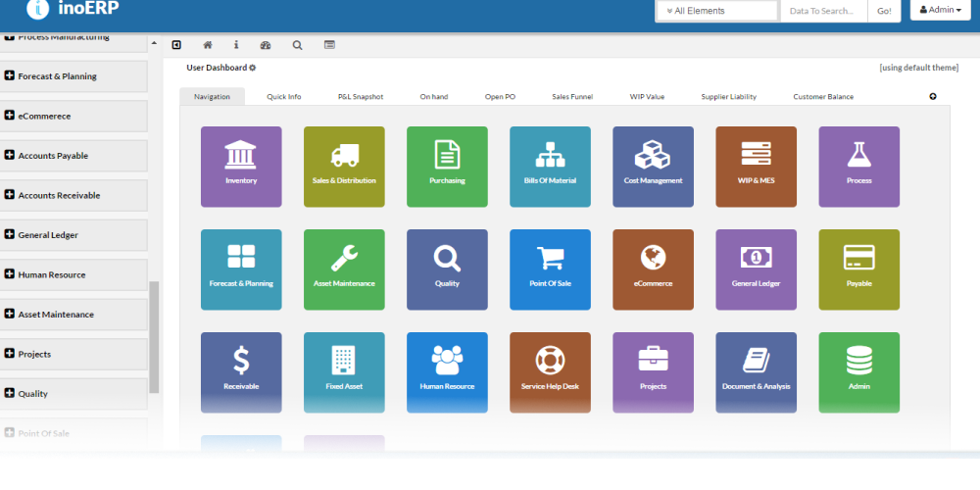Viewport: 980px width, 490px height.
Task: Open the Purchasing module tile
Action: tap(447, 167)
